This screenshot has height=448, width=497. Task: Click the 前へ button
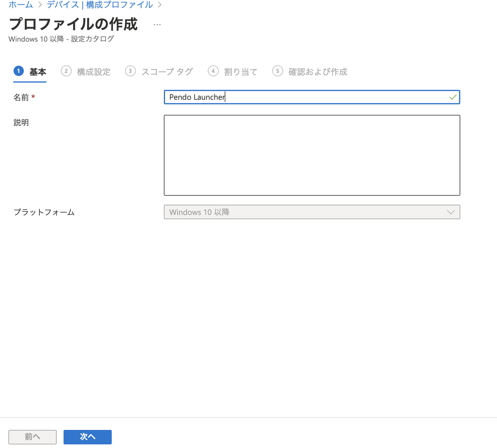coord(32,437)
